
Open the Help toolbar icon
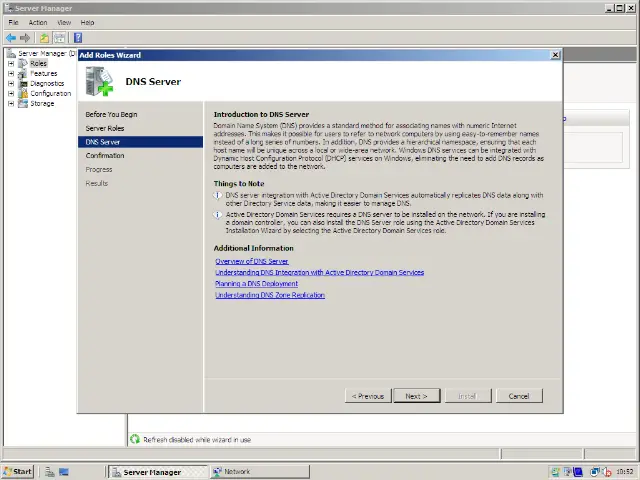pos(78,38)
